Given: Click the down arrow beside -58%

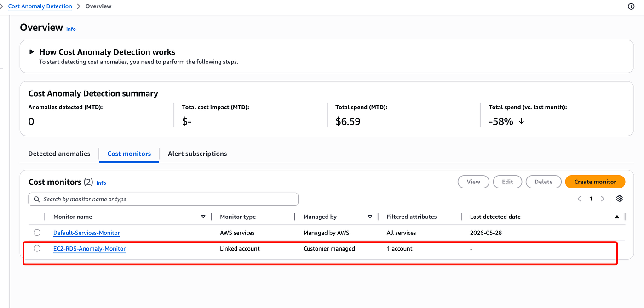Looking at the screenshot, I should (521, 121).
